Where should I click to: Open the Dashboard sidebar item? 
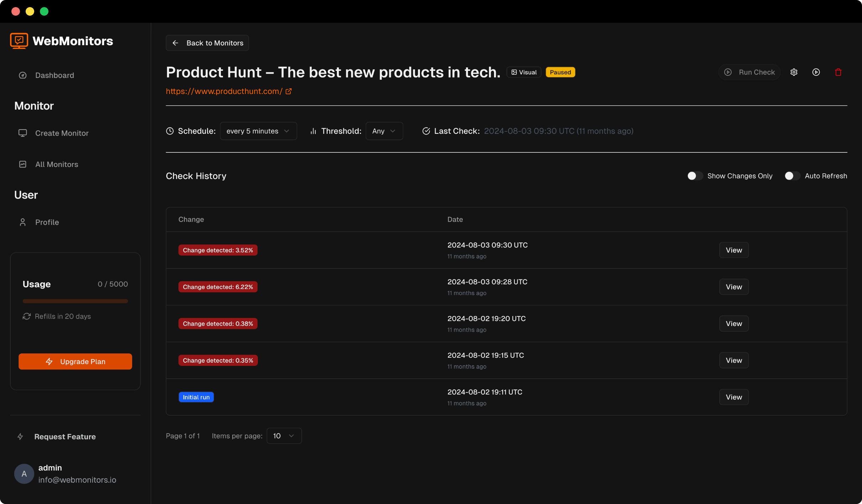pos(54,75)
